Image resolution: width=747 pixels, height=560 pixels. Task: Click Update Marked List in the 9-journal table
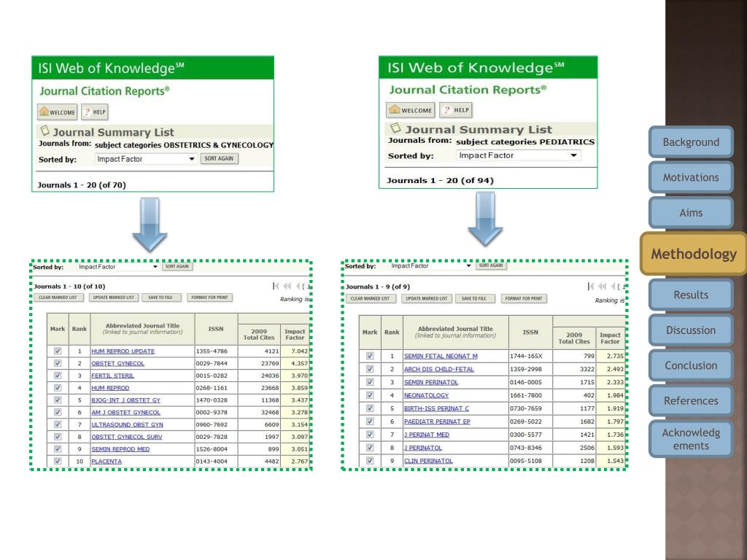click(x=426, y=298)
